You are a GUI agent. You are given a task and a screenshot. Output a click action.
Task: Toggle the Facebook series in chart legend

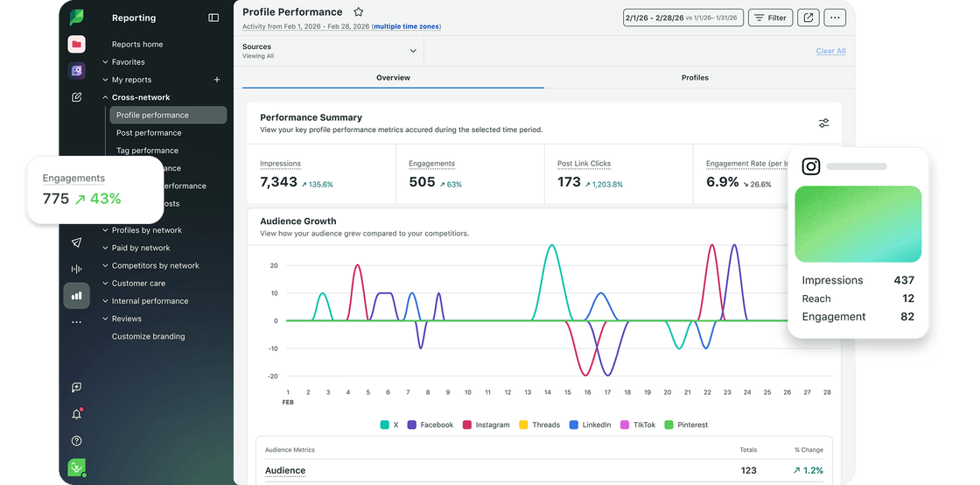pos(430,425)
